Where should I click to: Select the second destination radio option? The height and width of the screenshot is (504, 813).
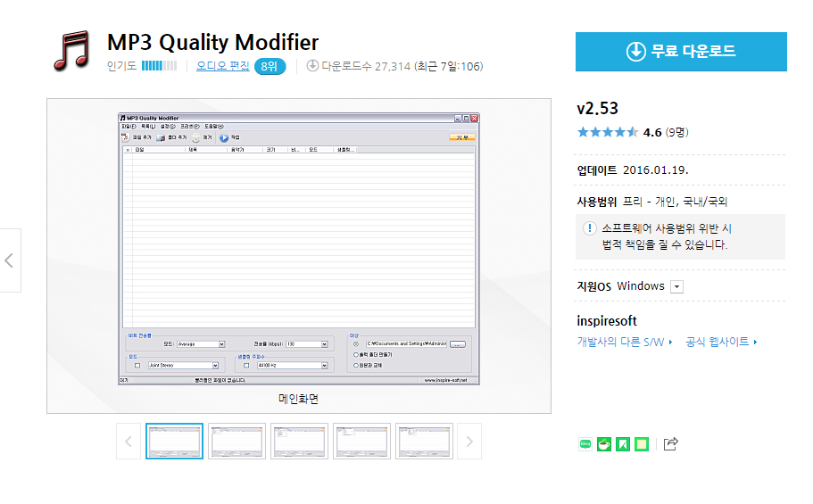click(356, 355)
